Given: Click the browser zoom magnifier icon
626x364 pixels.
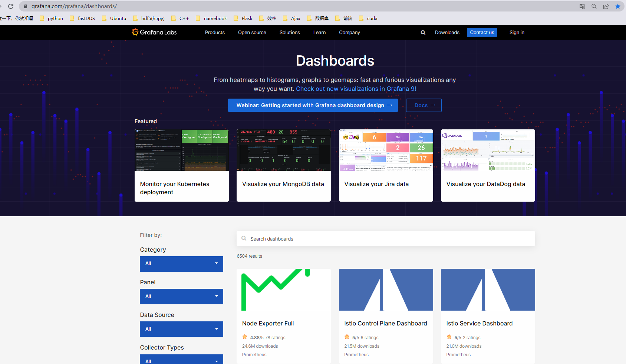Looking at the screenshot, I should 594,6.
